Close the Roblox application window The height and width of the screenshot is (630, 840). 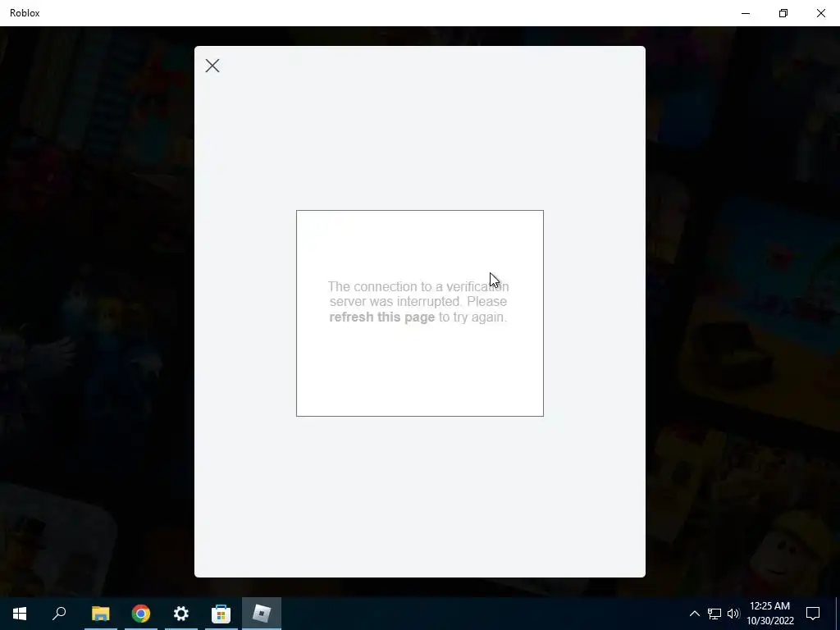pyautogui.click(x=820, y=13)
